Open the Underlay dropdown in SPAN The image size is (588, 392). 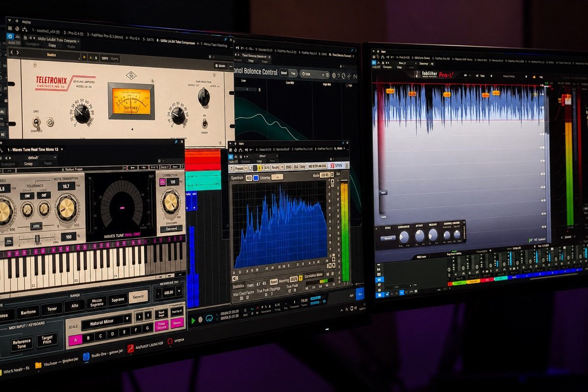coord(277,177)
